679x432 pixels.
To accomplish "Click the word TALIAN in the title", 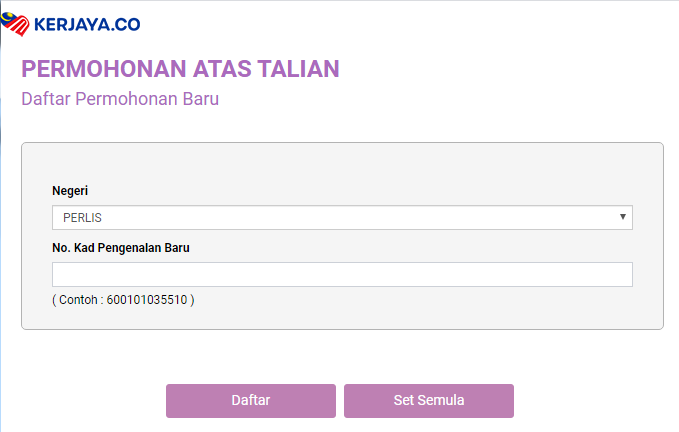I will click(296, 69).
